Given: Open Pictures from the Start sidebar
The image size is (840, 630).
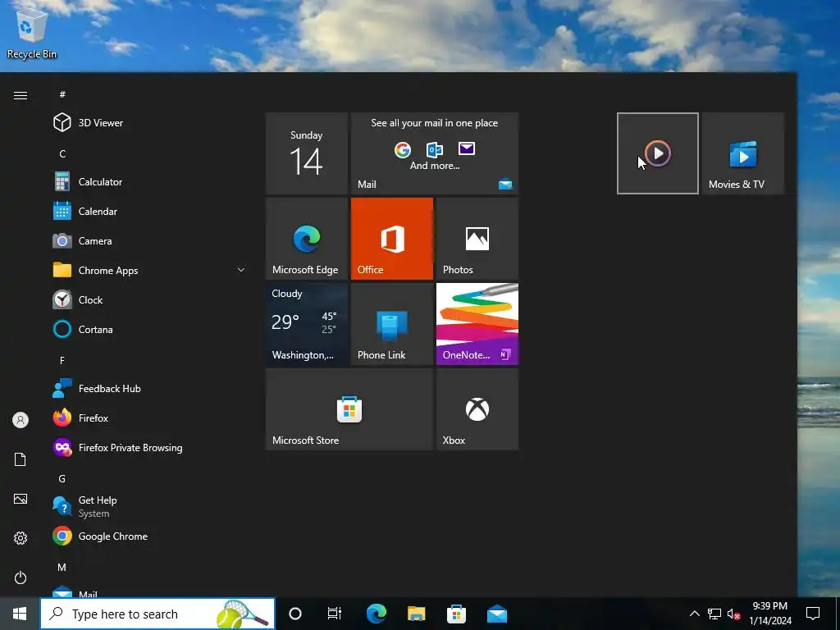Looking at the screenshot, I should (21, 499).
